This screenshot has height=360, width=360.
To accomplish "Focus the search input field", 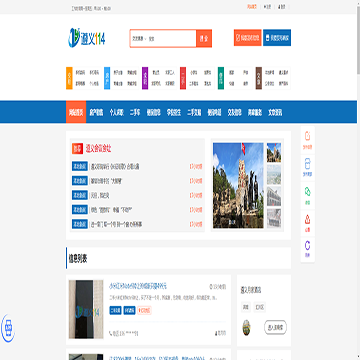I will [x=171, y=38].
